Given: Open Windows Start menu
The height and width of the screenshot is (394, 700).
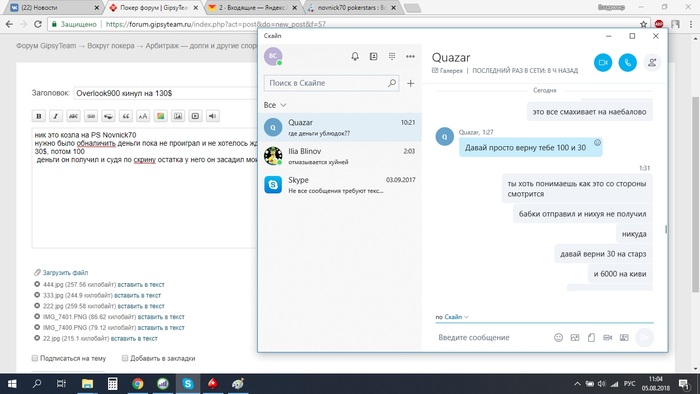Looking at the screenshot, I should [x=12, y=384].
